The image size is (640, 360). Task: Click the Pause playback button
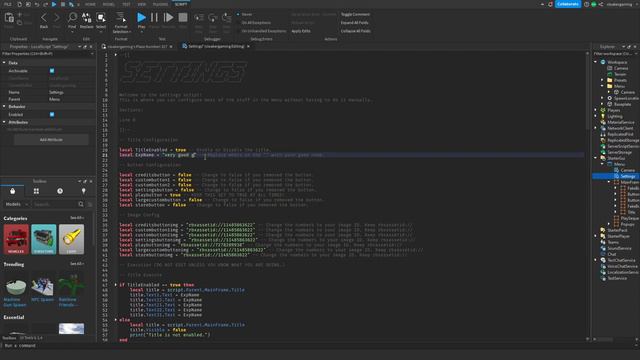154,18
